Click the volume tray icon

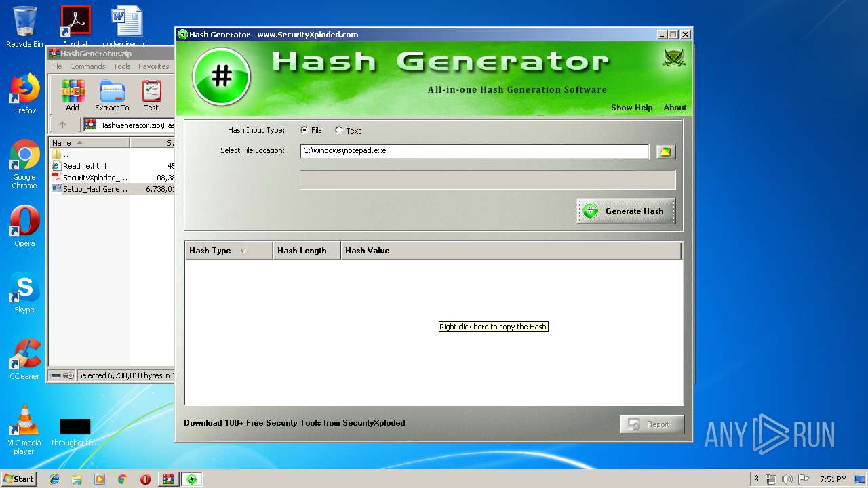[x=787, y=479]
